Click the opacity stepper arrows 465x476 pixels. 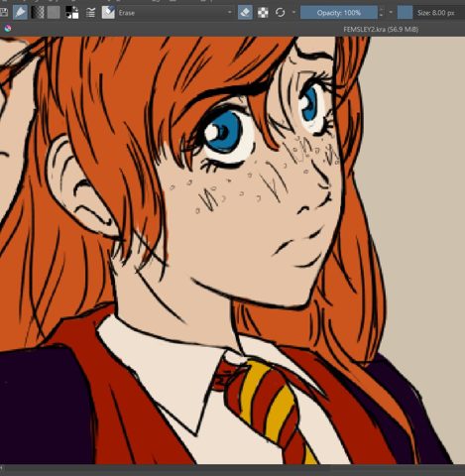382,13
